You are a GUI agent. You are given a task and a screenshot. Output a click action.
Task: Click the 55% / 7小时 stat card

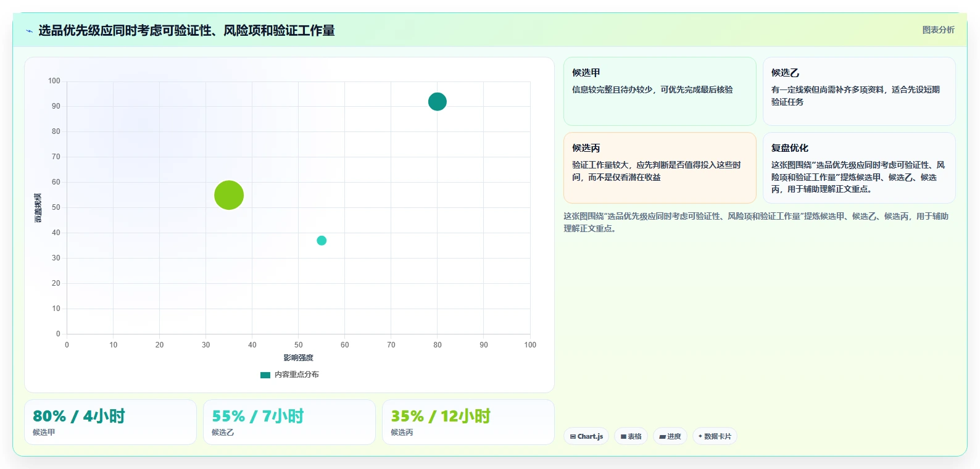tap(289, 422)
